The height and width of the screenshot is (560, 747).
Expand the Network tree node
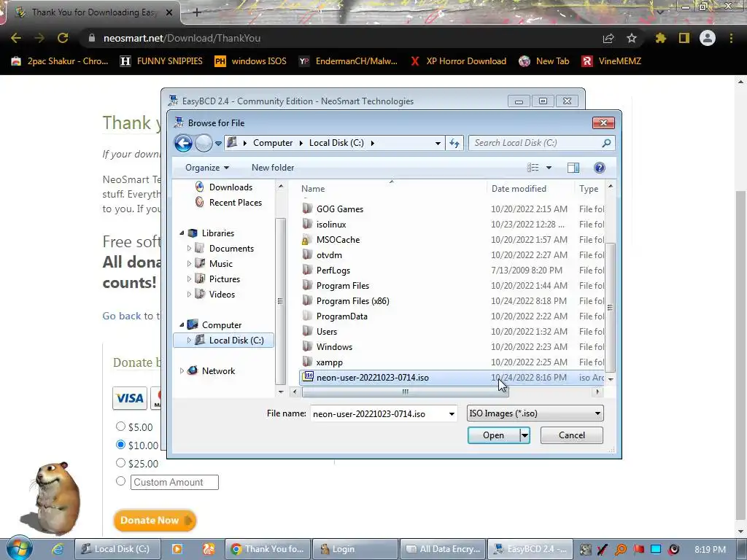pyautogui.click(x=182, y=370)
